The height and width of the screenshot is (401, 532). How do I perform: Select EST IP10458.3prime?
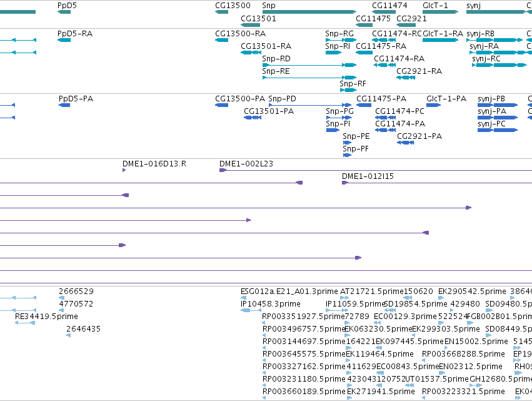(251, 310)
